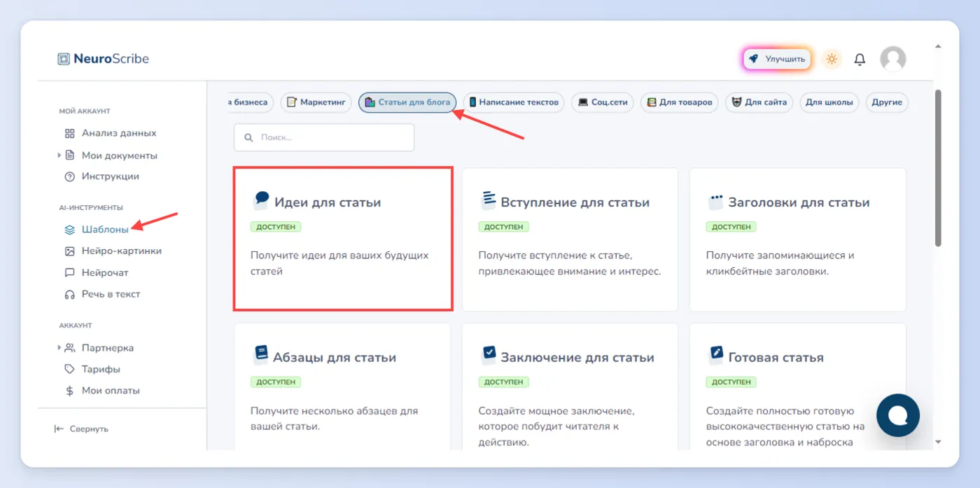
Task: Click the Нейрочат speech bubble icon
Action: click(69, 272)
